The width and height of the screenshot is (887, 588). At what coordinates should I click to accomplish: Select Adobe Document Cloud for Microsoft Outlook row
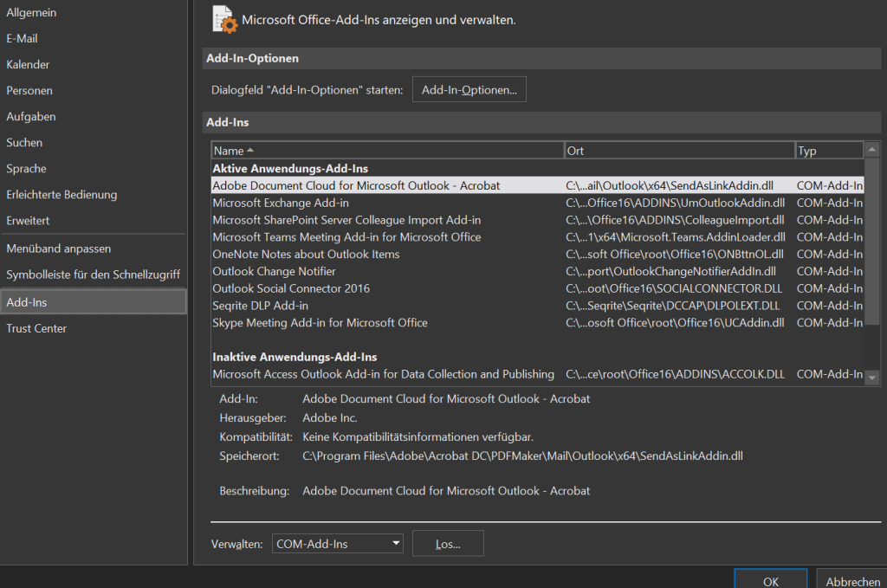537,185
